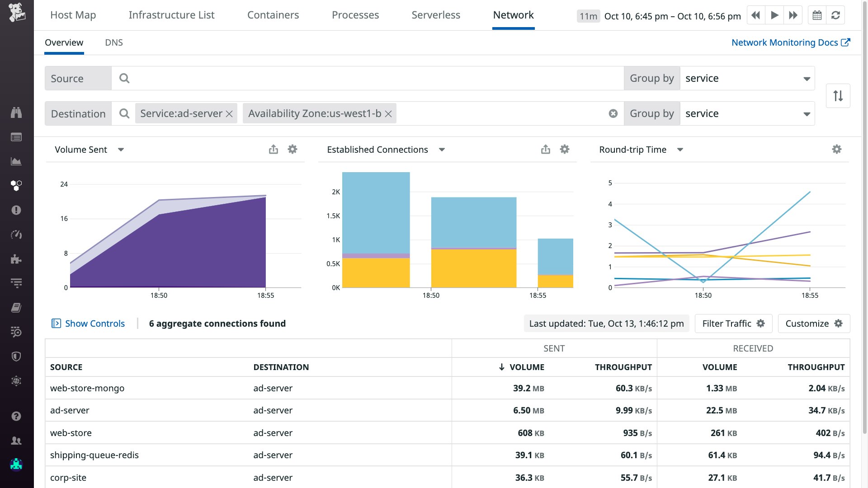The image size is (868, 488).
Task: Open the binoculars Watchdog icon in the sidebar
Action: (x=16, y=113)
